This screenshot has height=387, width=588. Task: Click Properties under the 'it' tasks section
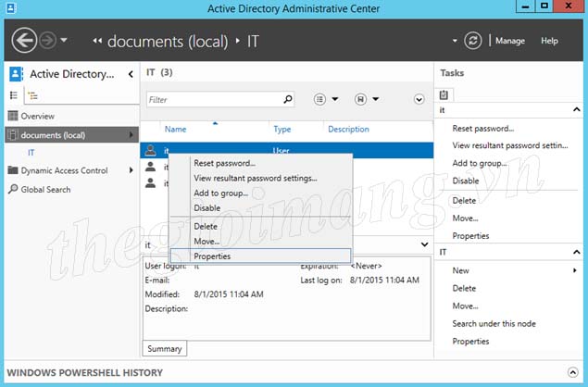point(470,236)
